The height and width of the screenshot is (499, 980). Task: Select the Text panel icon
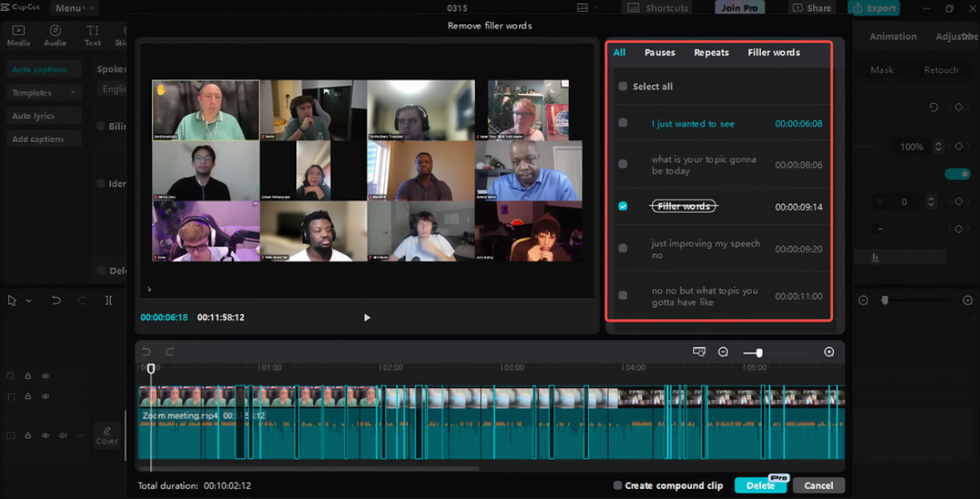click(93, 34)
